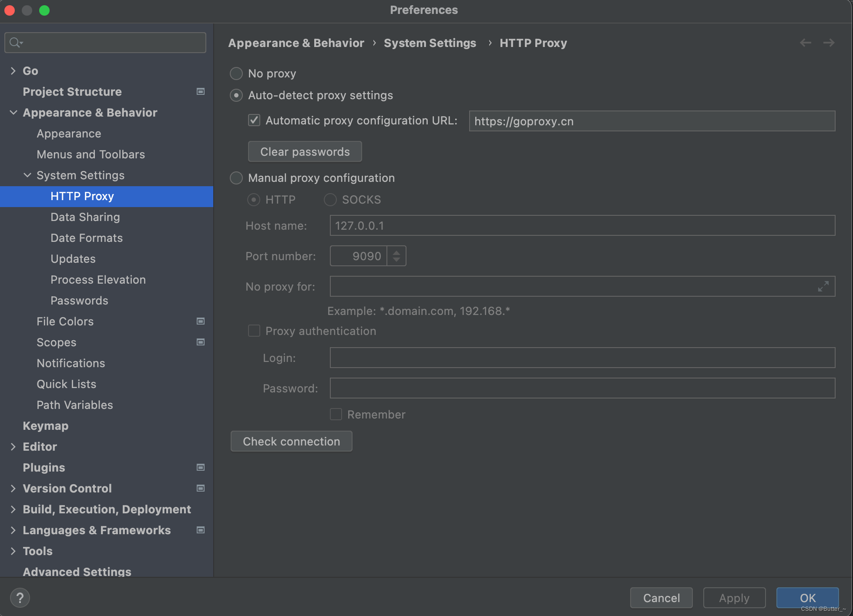Click the project settings icon next to Plugins

pyautogui.click(x=201, y=467)
